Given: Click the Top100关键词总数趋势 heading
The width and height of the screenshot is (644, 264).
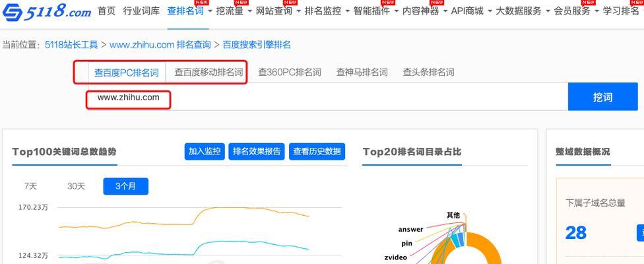Looking at the screenshot, I should [65, 152].
